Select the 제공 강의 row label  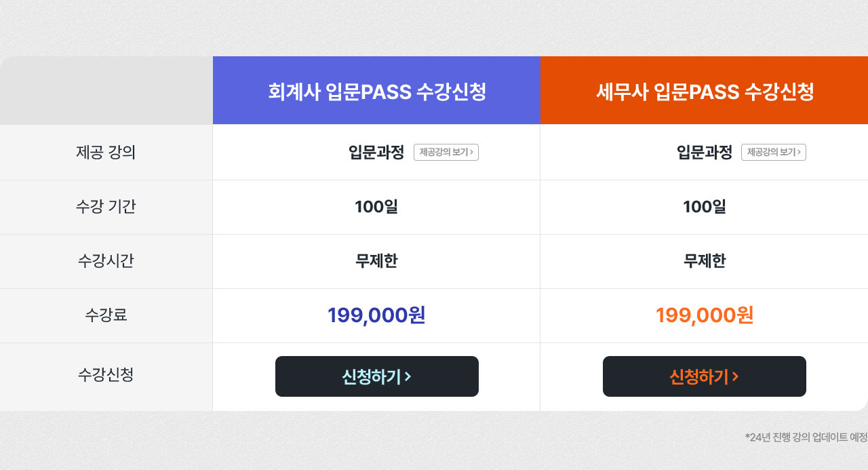106,153
